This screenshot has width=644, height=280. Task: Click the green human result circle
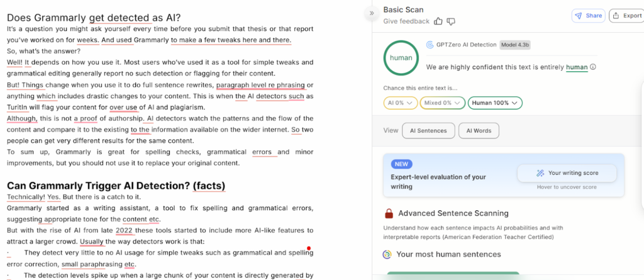401,57
